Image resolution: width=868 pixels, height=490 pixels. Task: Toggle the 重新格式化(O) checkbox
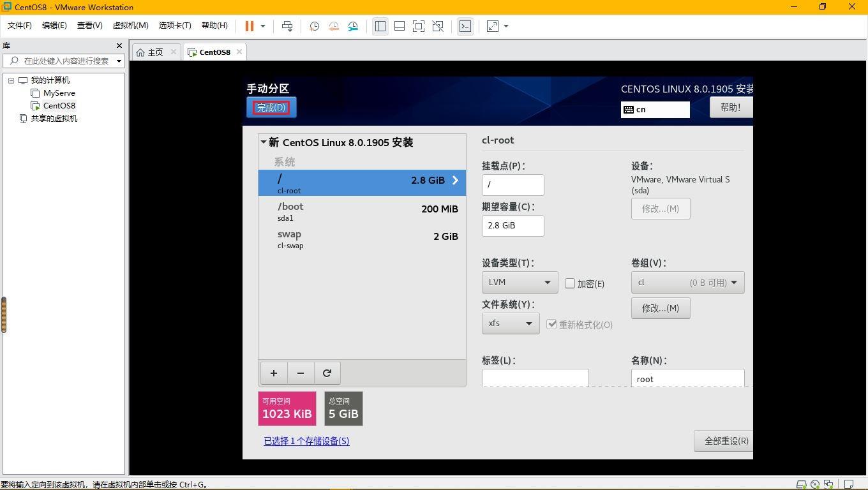(x=552, y=324)
